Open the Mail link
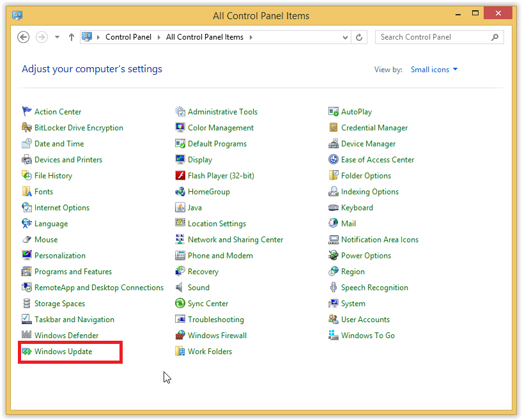The width and height of the screenshot is (522, 420). tap(348, 224)
